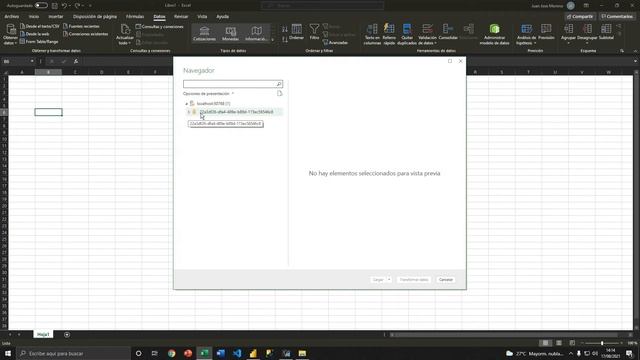This screenshot has height=360, width=640.
Task: Select From Table/Range option
Action: (39, 41)
